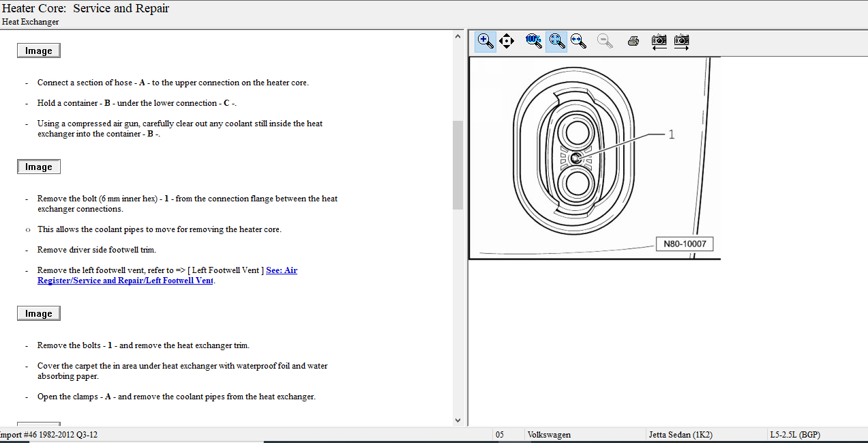Screen dimensions: 868x443
Task: Show image for the 6 mm bolt step
Action: (39, 167)
